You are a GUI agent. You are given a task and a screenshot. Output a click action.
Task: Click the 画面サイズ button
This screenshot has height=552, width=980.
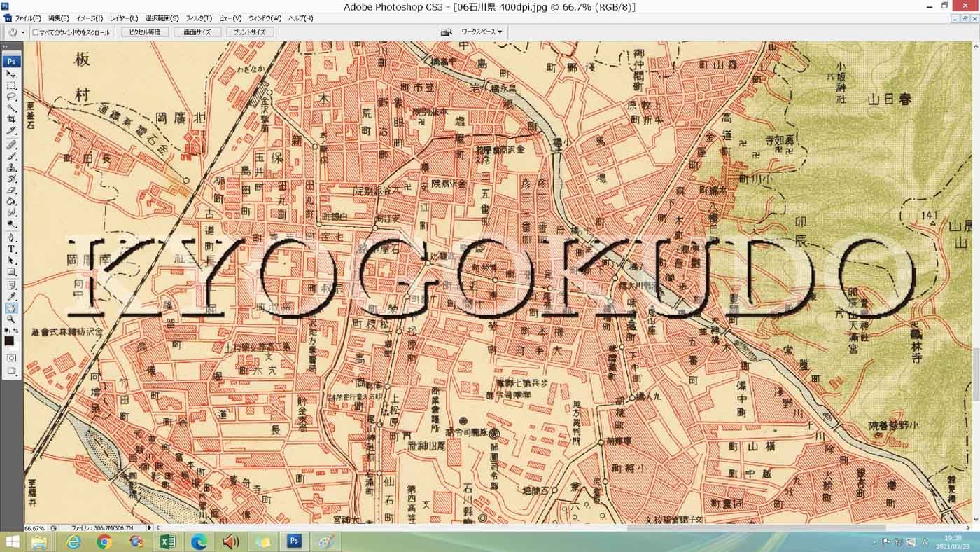pyautogui.click(x=197, y=32)
